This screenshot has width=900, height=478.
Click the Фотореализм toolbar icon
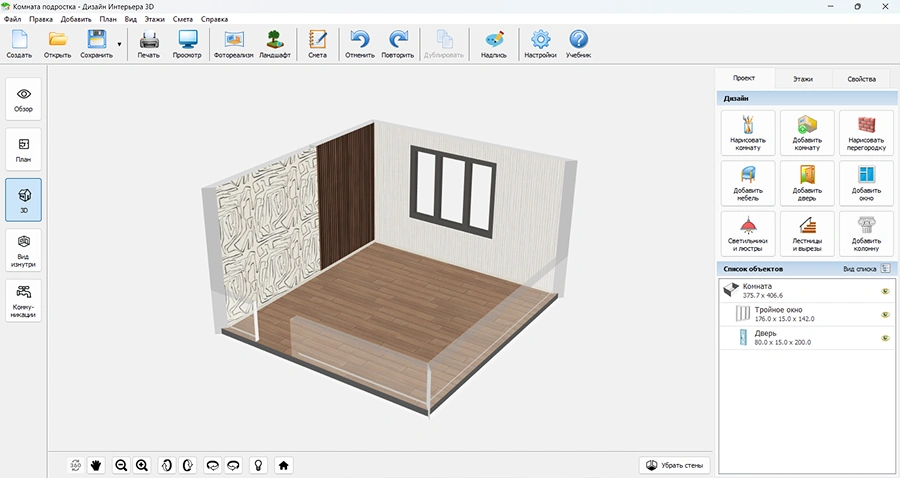click(235, 44)
